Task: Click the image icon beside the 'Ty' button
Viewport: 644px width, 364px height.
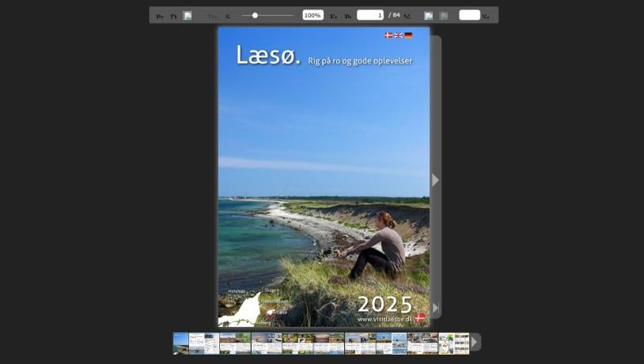Action: point(188,16)
